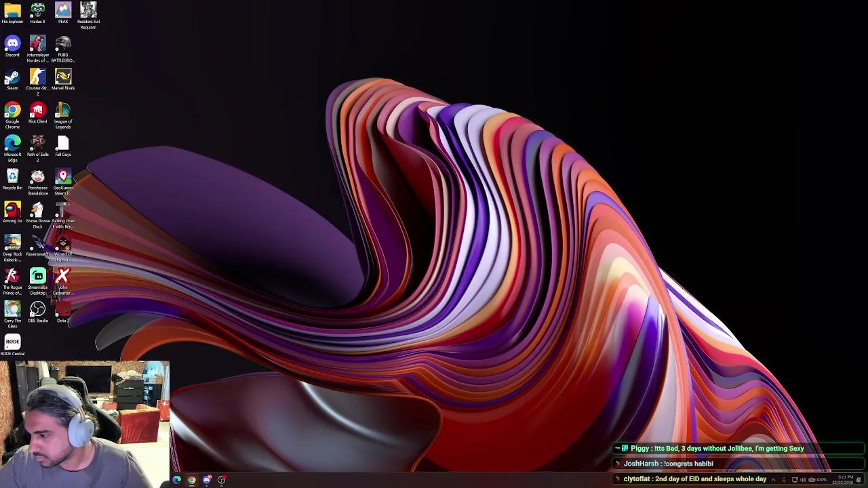Open the Dota 2 desktop icon
This screenshot has width=868, height=488.
63,312
